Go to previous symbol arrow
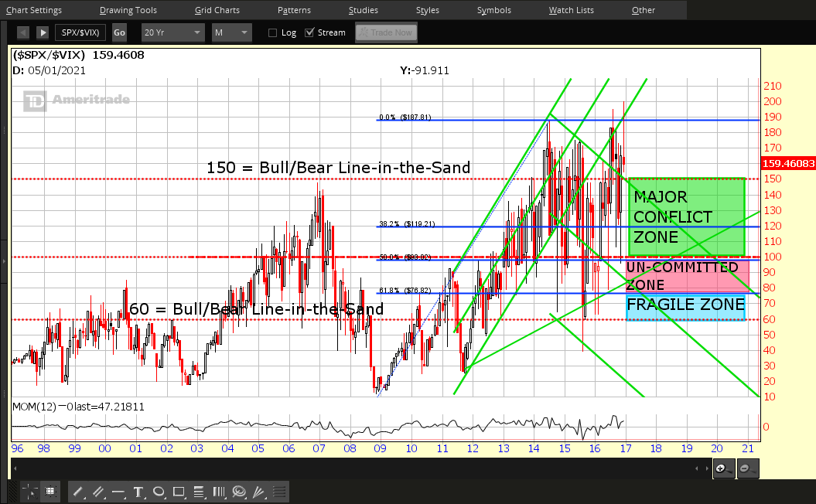Viewport: 816px width, 504px height. pos(23,32)
